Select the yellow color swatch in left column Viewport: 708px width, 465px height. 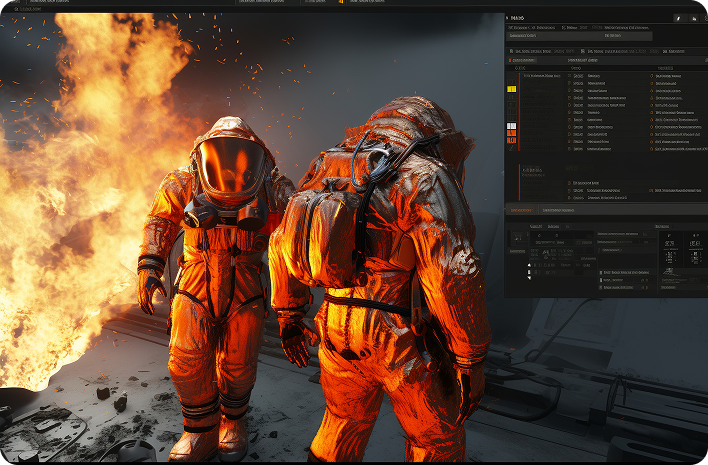pyautogui.click(x=512, y=89)
